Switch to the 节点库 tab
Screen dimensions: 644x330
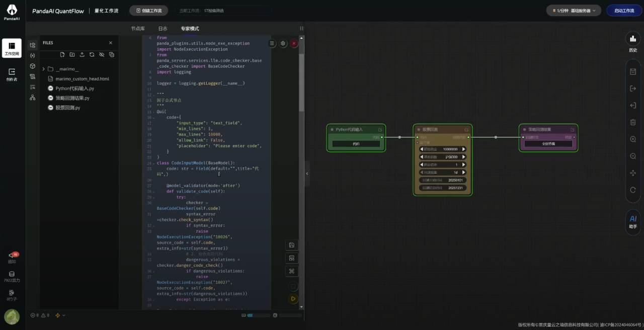click(x=138, y=29)
